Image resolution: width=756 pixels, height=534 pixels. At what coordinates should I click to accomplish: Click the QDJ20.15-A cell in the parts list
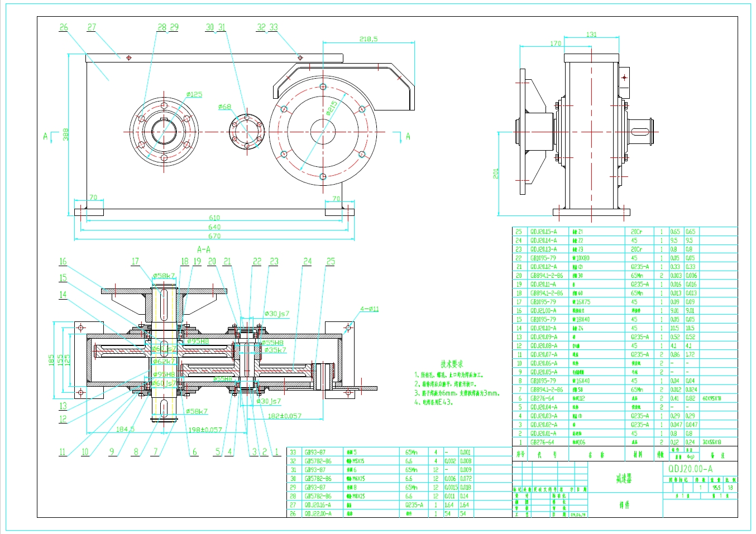543,232
